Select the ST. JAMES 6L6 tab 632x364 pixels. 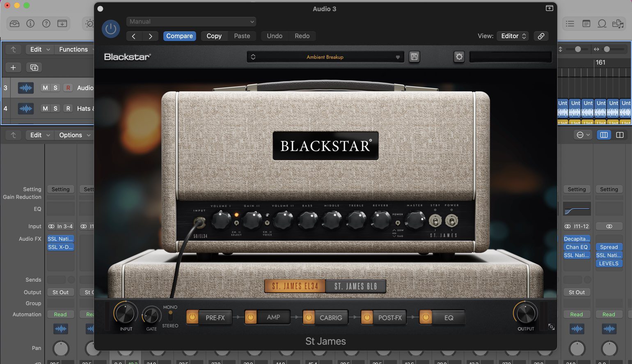click(x=355, y=286)
